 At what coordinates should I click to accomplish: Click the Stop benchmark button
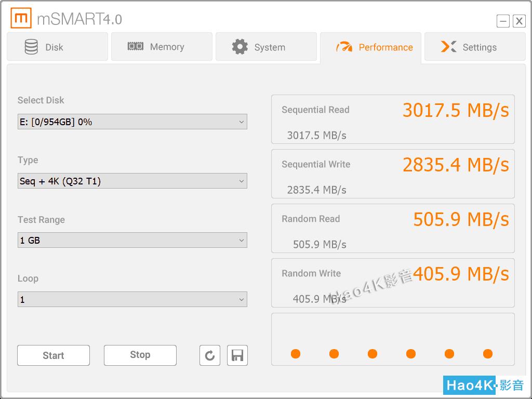tap(140, 355)
